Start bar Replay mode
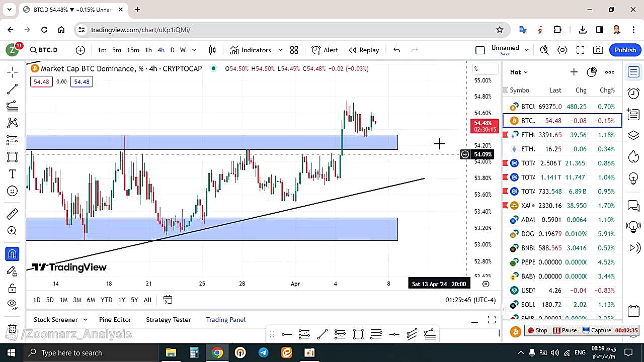 tap(364, 50)
